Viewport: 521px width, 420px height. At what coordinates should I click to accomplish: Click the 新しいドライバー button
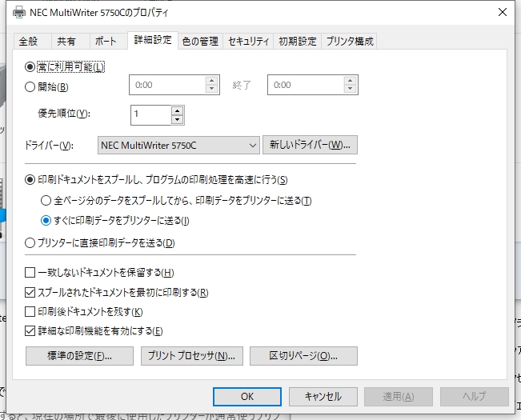tap(310, 145)
